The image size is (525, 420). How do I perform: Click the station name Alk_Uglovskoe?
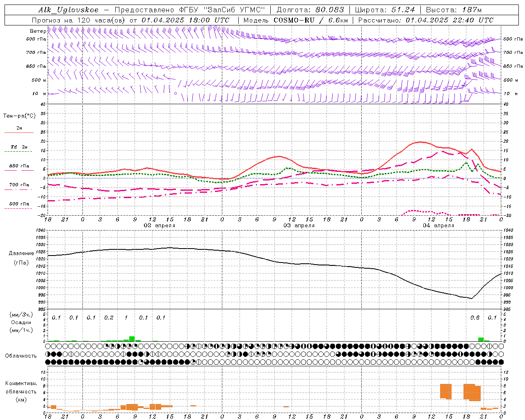tap(68, 10)
